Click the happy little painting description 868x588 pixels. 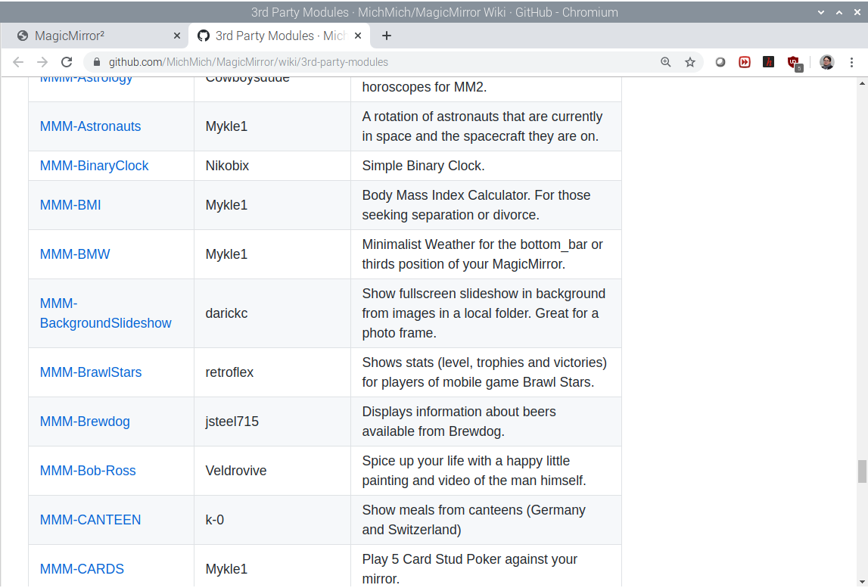click(x=474, y=471)
